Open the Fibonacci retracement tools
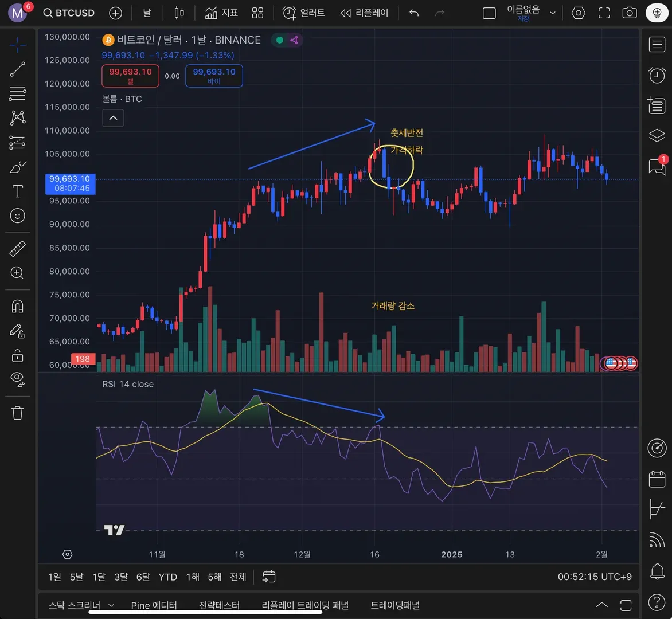 (18, 93)
